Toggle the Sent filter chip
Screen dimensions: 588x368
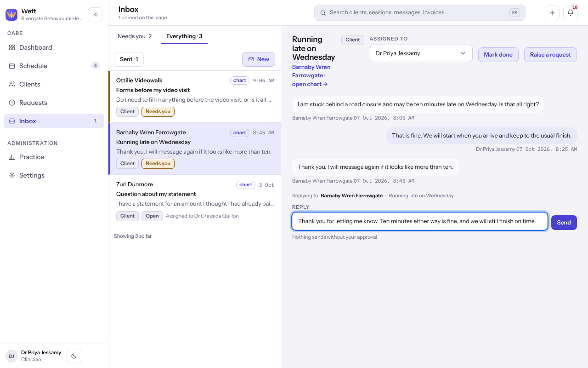[129, 59]
